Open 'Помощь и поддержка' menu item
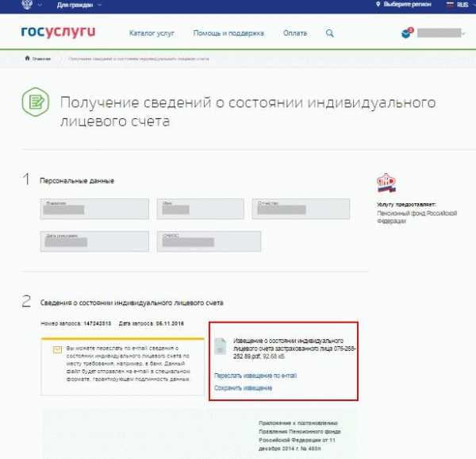The width and height of the screenshot is (476, 459). tap(228, 33)
